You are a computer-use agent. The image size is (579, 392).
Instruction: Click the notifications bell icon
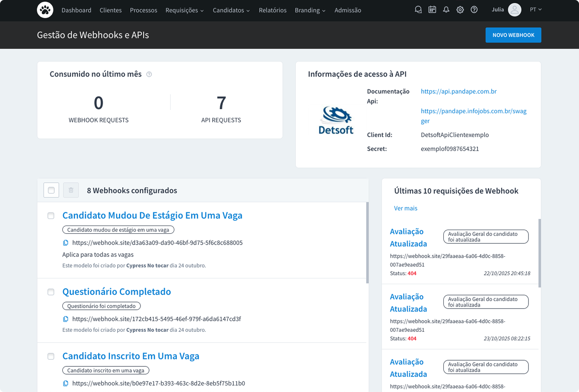[446, 10]
